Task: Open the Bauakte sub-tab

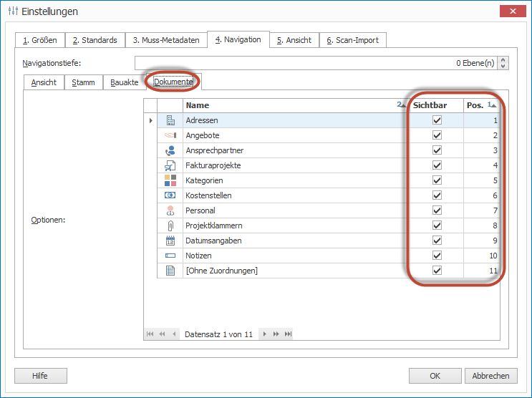Action: tap(124, 82)
